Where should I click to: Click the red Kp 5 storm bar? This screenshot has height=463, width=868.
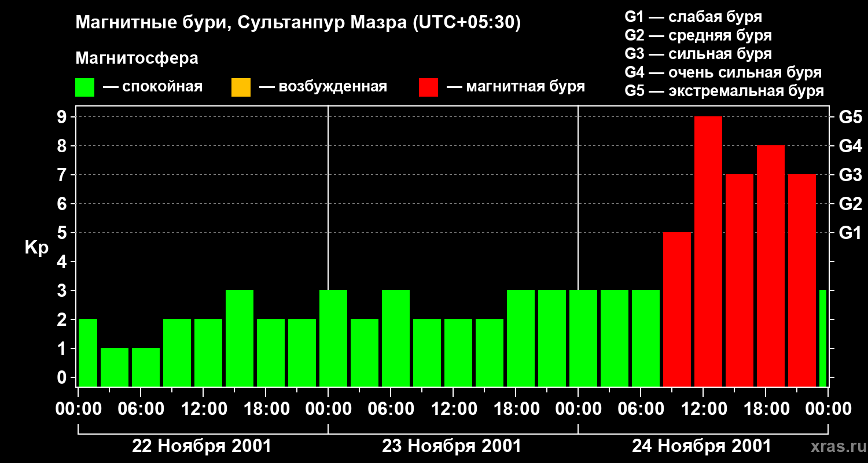[677, 310]
